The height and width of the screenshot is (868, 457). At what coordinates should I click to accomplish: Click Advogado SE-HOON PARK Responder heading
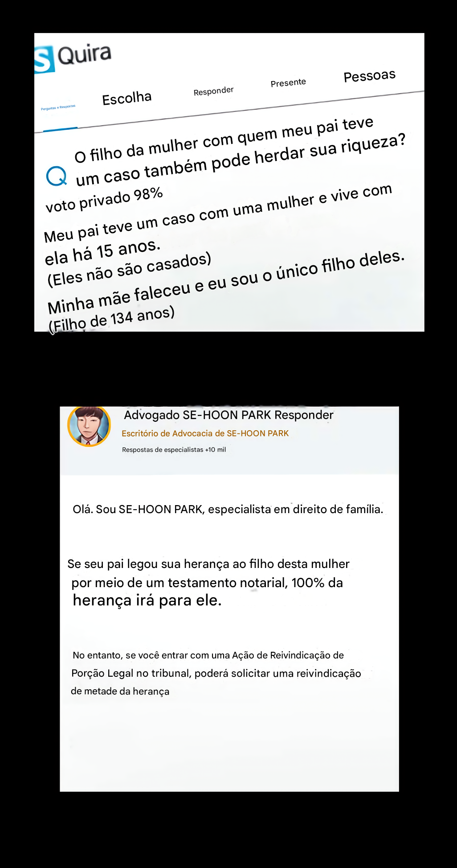228,415
